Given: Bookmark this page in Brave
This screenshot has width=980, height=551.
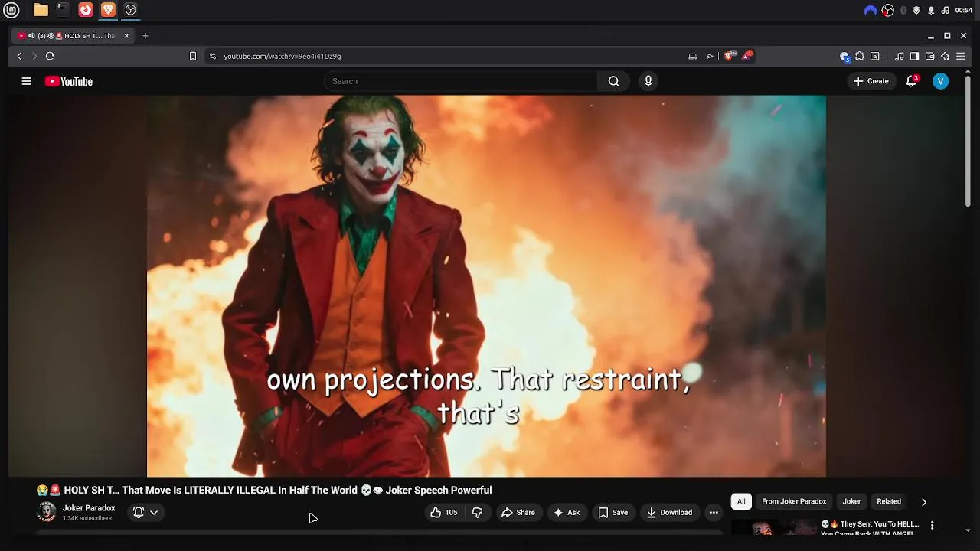Looking at the screenshot, I should pyautogui.click(x=193, y=56).
